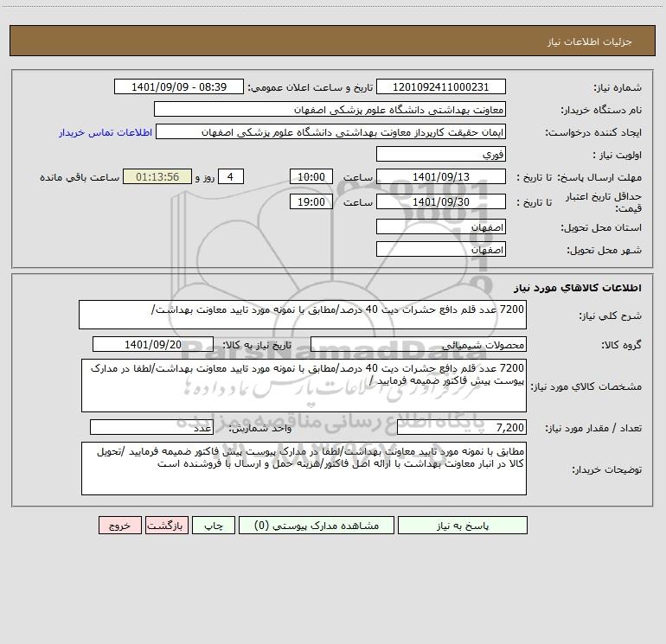Click the priority field showing فوری
The height and width of the screenshot is (644, 666).
point(441,154)
